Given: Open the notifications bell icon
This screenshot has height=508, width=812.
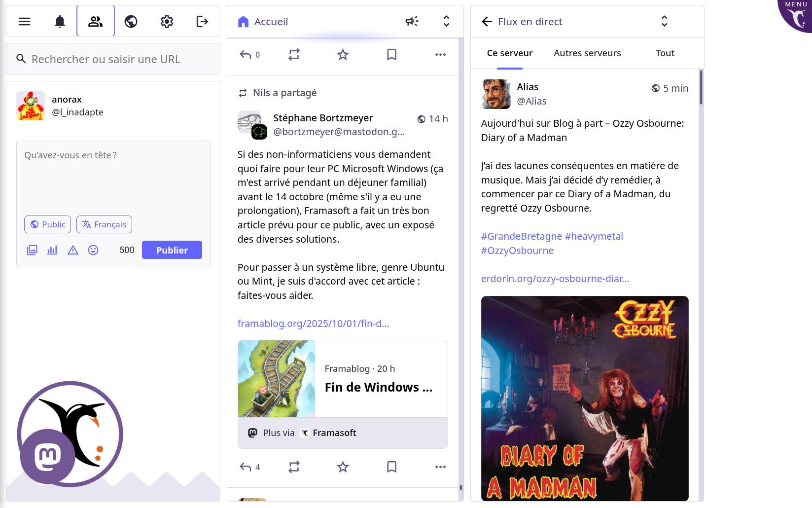Looking at the screenshot, I should pyautogui.click(x=60, y=21).
